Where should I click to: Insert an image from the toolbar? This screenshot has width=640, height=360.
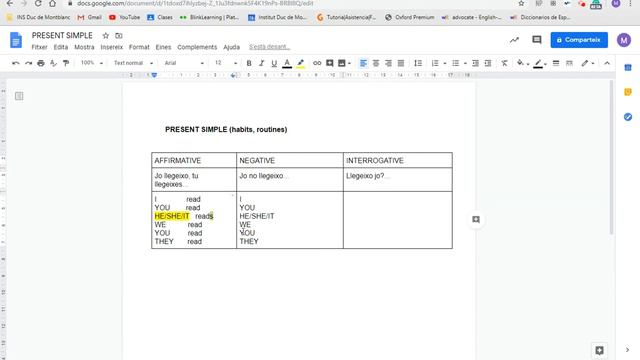[x=342, y=63]
